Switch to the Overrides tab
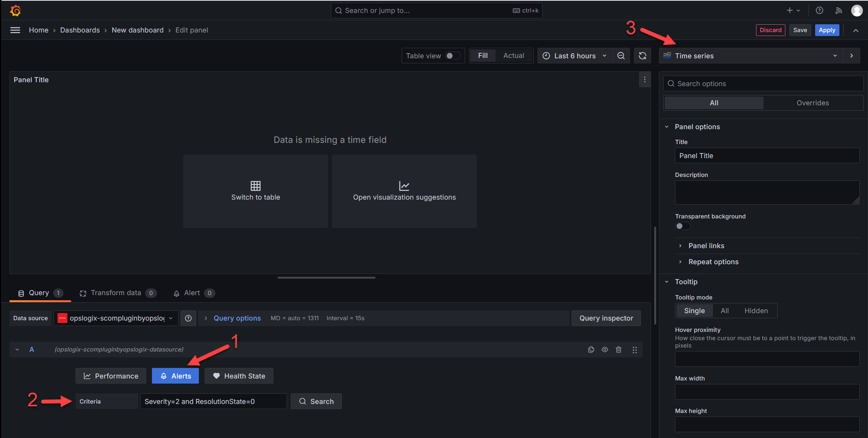Viewport: 868px width, 438px height. (x=812, y=103)
